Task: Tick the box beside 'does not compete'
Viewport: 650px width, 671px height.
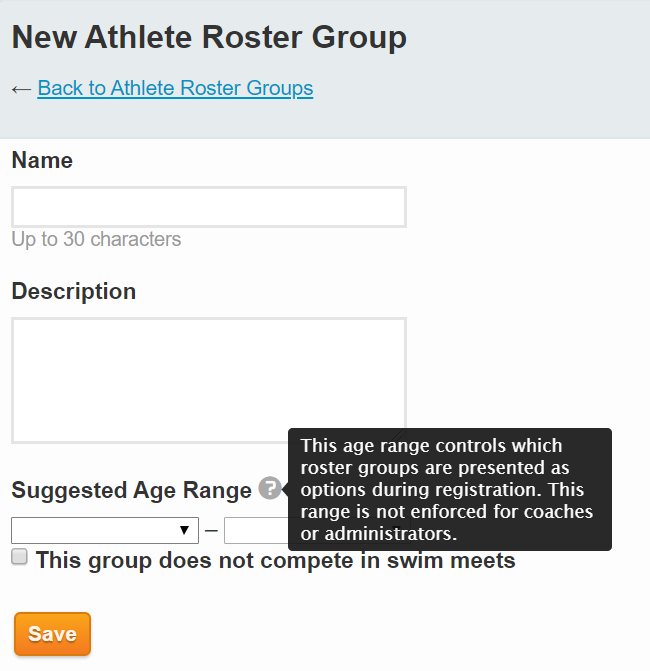Action: [x=19, y=557]
